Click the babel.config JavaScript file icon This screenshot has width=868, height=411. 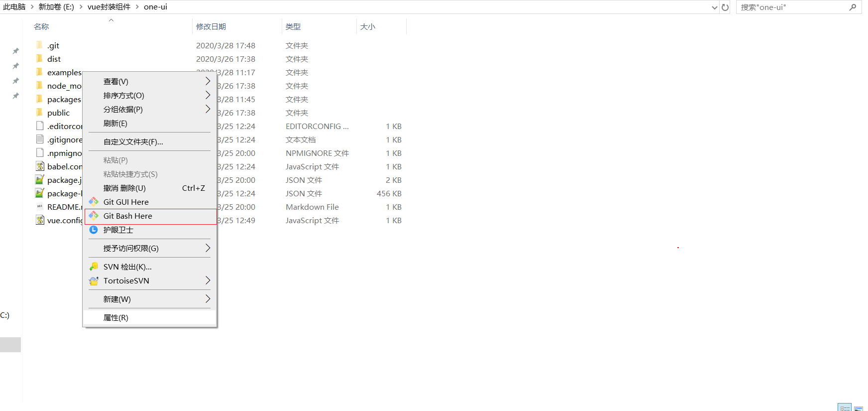pos(40,166)
